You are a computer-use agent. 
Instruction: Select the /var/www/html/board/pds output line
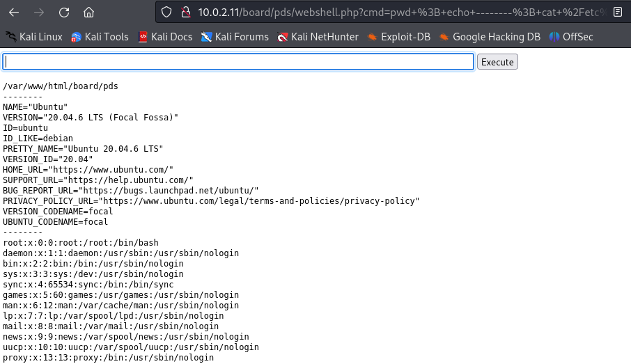click(61, 86)
